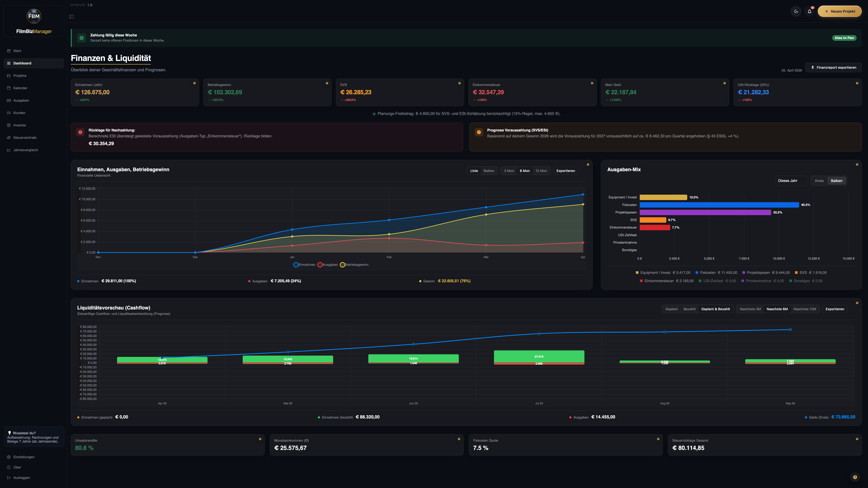Viewport: 868px width, 488px height.
Task: Click Exportieren on the cashflow chart
Action: click(x=835, y=309)
